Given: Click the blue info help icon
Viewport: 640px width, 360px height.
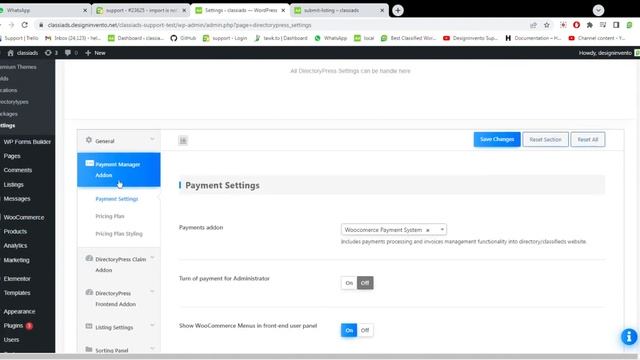Looking at the screenshot, I should click(629, 337).
